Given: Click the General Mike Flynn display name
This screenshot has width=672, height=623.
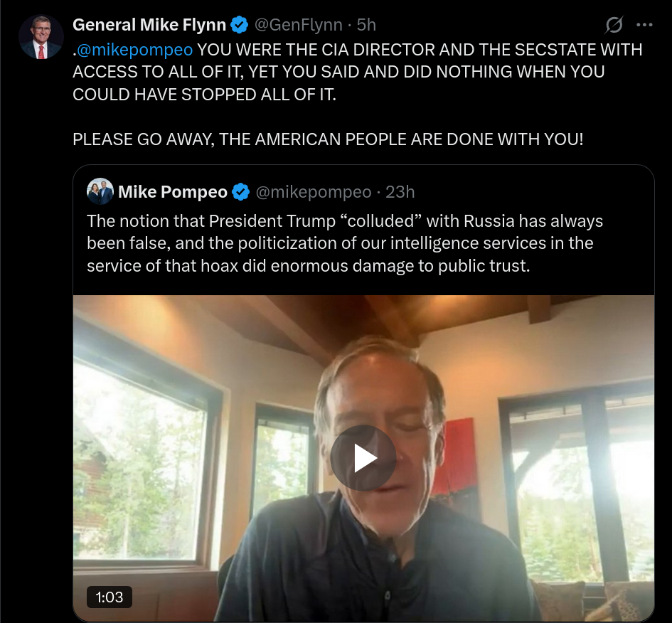Looking at the screenshot, I should click(x=149, y=25).
